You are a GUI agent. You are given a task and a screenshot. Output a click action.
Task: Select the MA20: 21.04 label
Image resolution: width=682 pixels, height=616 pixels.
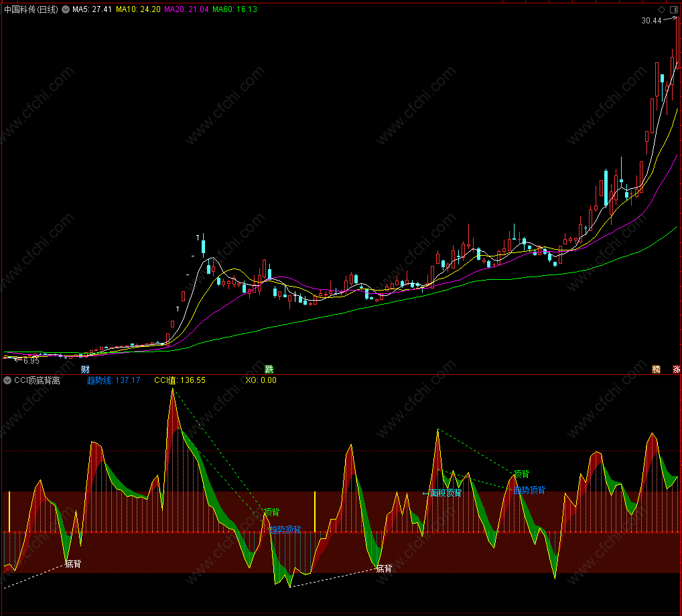[187, 9]
